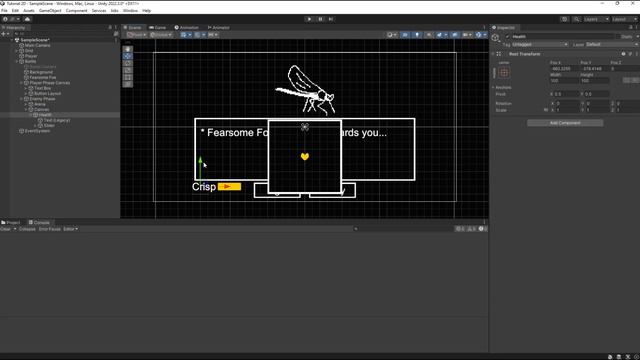
Task: Toggle Console Collapse button
Action: pos(27,229)
